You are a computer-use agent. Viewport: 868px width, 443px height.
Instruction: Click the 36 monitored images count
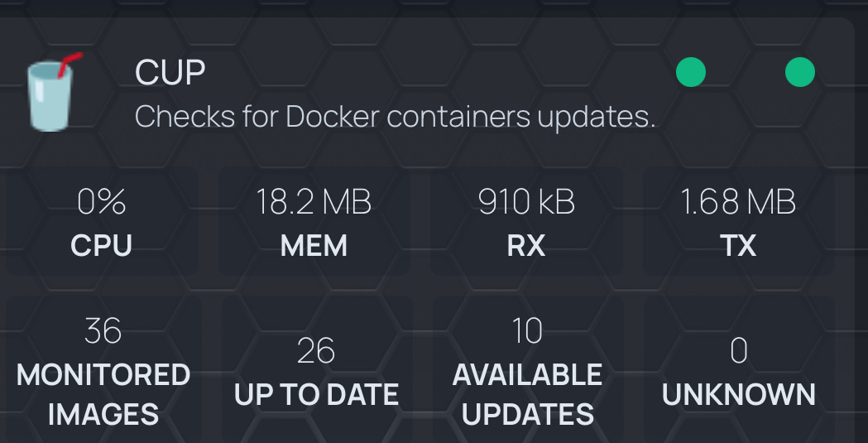[x=103, y=331]
